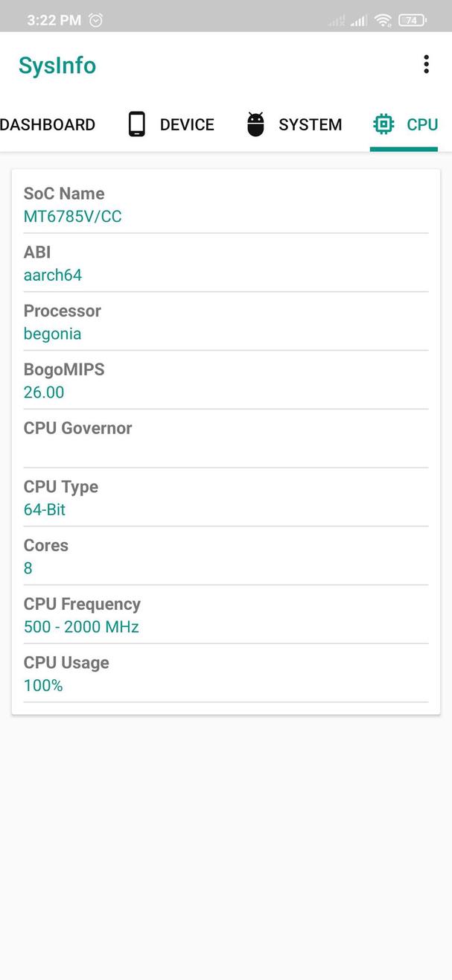Screen dimensions: 452x980
Task: Tap the Cores value showing 8
Action: (28, 568)
